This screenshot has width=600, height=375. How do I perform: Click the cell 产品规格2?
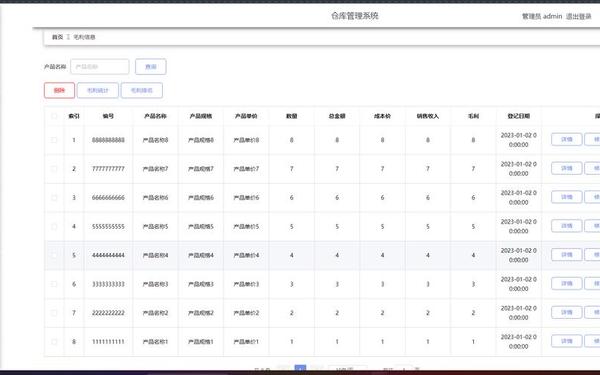tap(201, 313)
